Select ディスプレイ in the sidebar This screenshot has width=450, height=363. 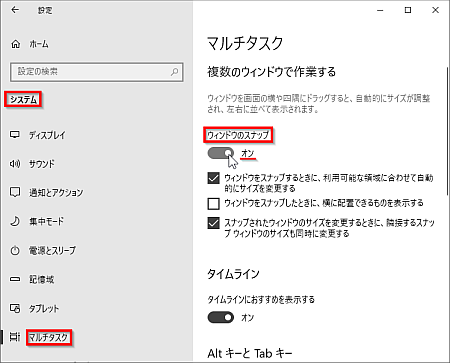(x=47, y=135)
